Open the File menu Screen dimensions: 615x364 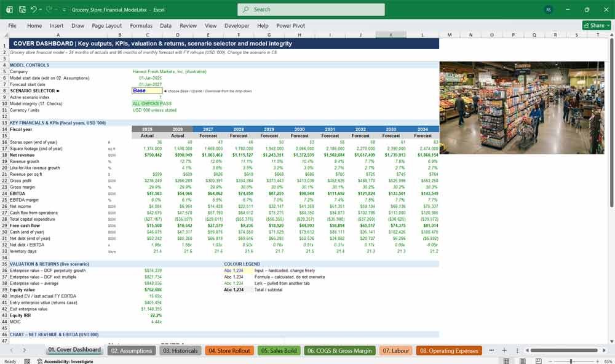[12, 25]
